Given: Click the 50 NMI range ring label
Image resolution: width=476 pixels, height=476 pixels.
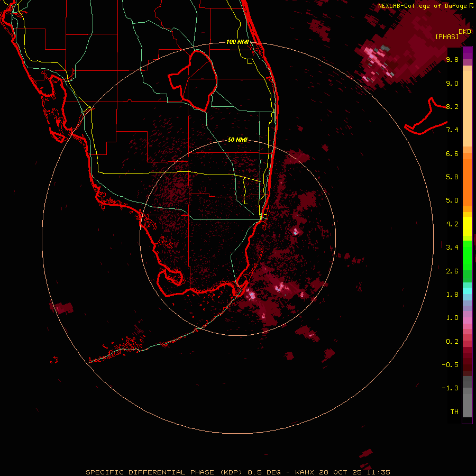Looking at the screenshot, I should pyautogui.click(x=237, y=140).
